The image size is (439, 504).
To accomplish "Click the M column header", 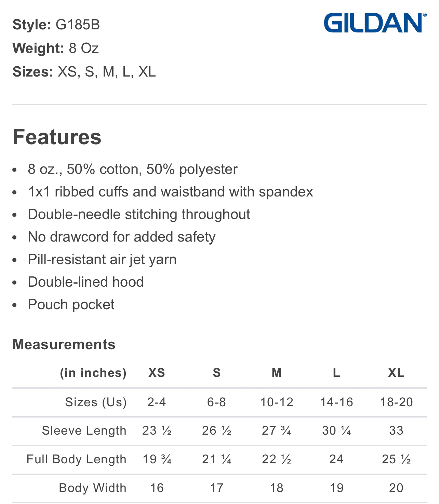I will click(277, 373).
